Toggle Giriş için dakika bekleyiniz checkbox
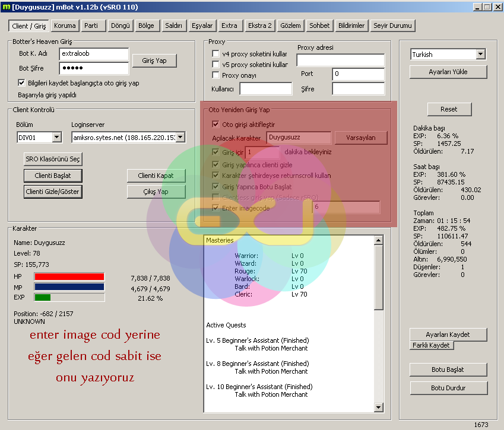 coord(215,152)
